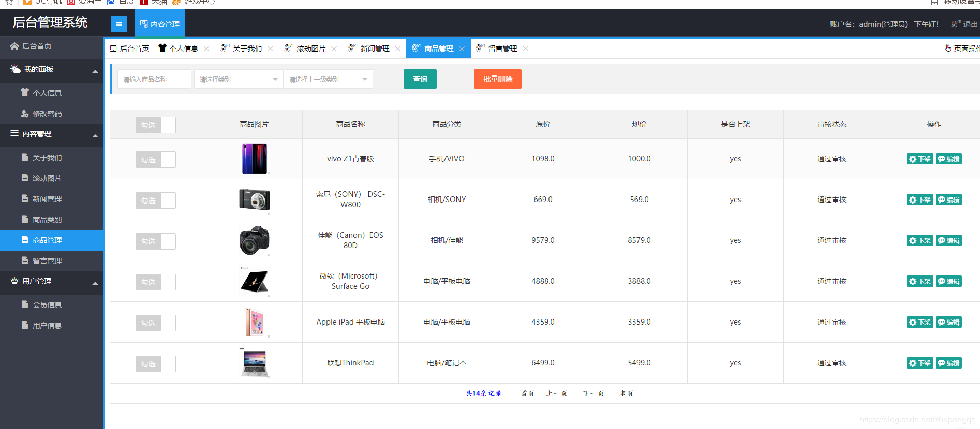Open 修改密码 in the sidebar
980x429 pixels.
pyautogui.click(x=47, y=114)
